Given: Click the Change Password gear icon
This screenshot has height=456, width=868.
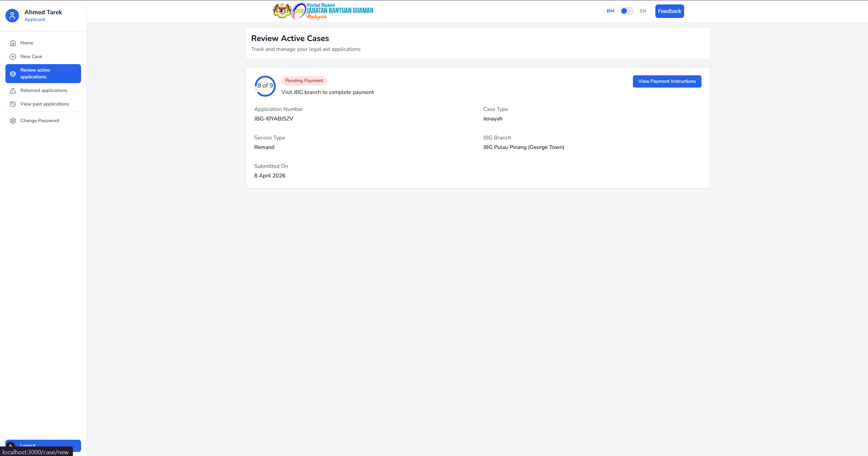Looking at the screenshot, I should 13,121.
